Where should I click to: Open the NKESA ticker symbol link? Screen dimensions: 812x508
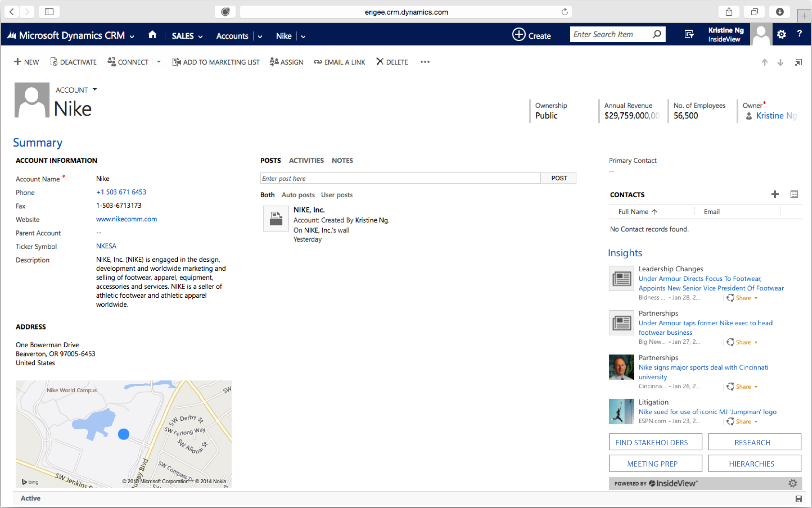(106, 246)
